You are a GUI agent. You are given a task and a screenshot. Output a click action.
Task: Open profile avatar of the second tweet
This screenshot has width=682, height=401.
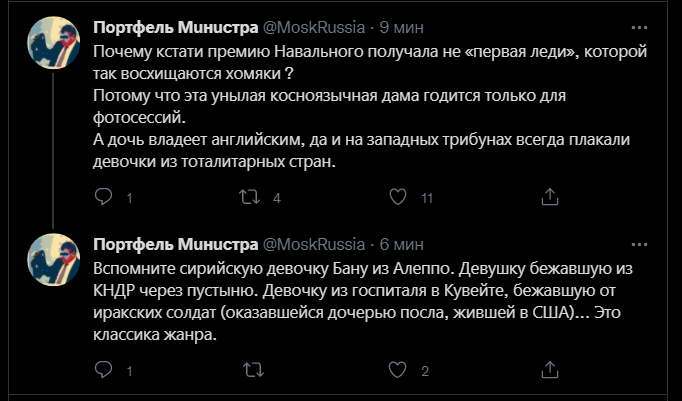pyautogui.click(x=53, y=260)
